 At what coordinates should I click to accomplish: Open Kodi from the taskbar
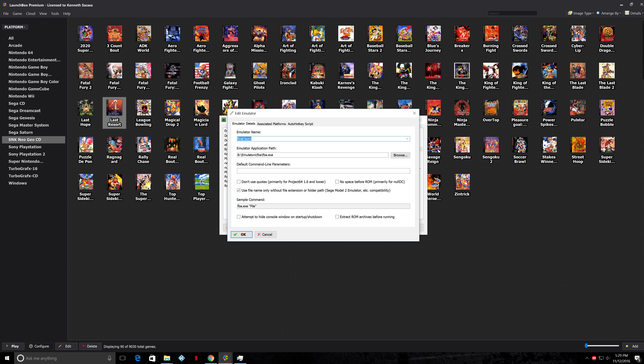click(181, 358)
